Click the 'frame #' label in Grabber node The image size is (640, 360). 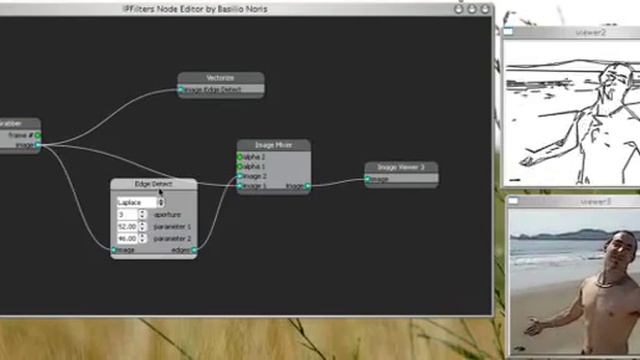pos(21,135)
